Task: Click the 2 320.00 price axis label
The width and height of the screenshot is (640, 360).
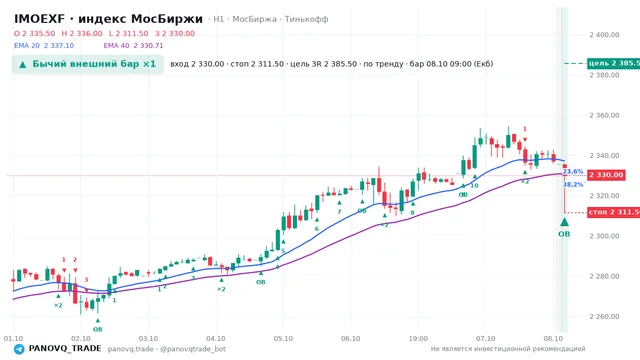Action: point(604,196)
